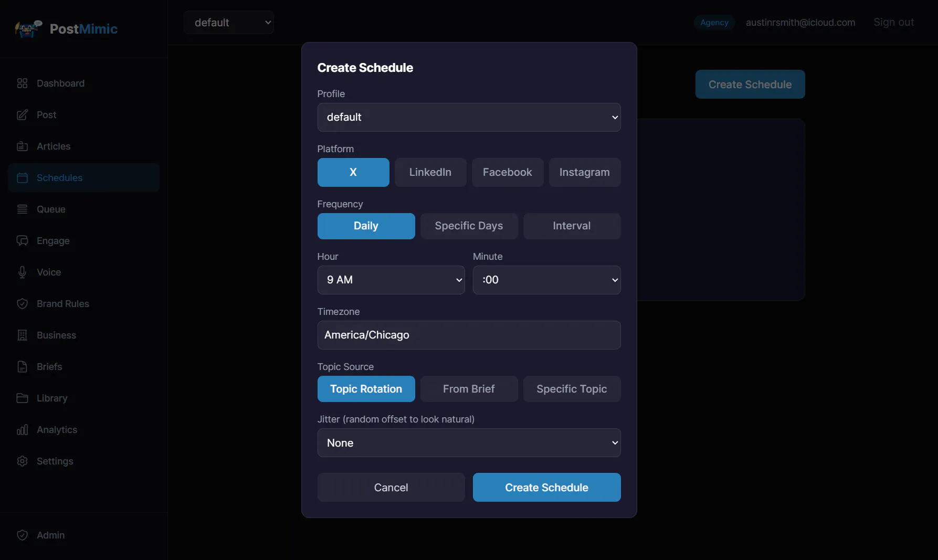The width and height of the screenshot is (938, 560).
Task: Click the Library folder icon
Action: click(22, 398)
